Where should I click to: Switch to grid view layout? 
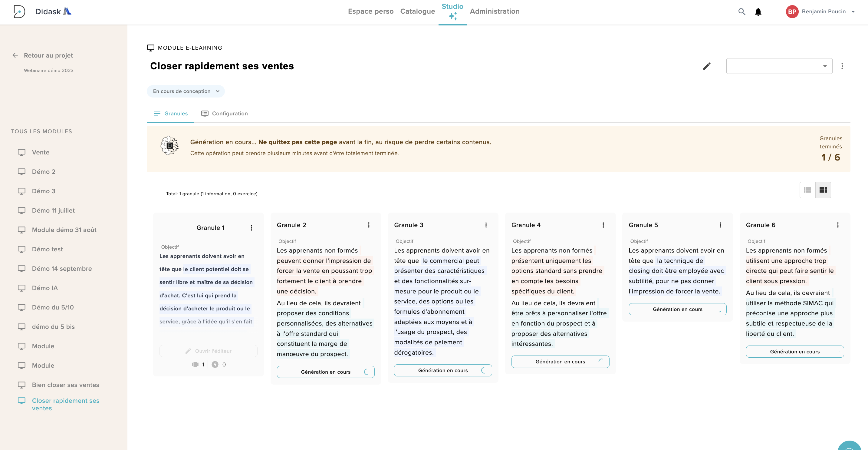823,190
